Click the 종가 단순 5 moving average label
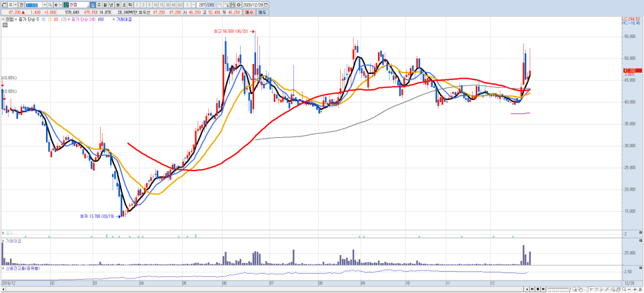644x293 pixels. (x=29, y=19)
